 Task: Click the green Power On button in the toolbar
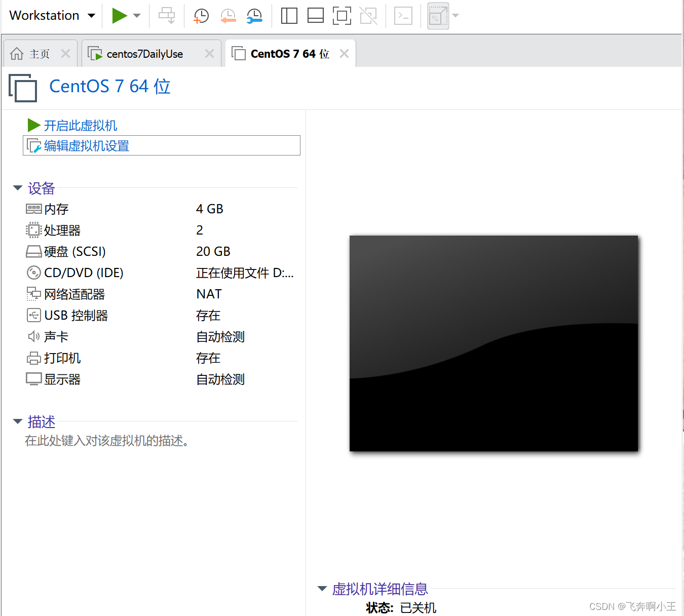(x=120, y=16)
